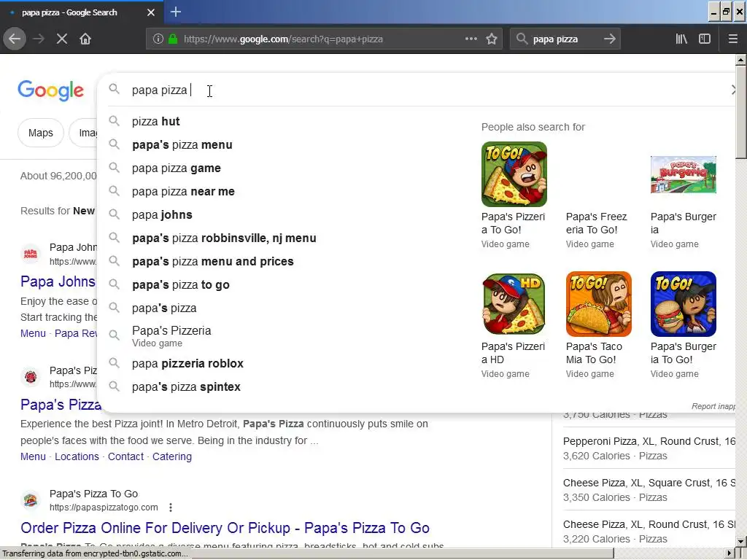Click the Papa's Pizza To Go site favicon
This screenshot has width=747, height=560.
(31, 500)
